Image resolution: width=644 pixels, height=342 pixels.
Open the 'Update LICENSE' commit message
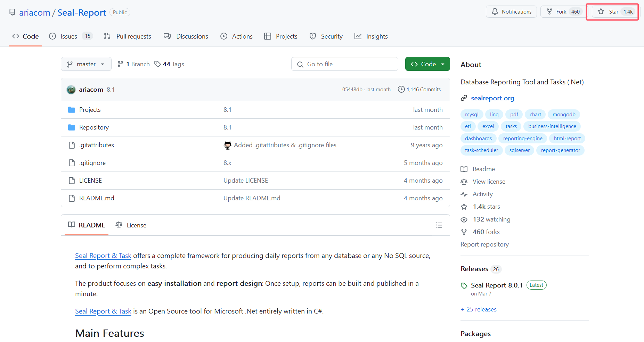coord(246,181)
